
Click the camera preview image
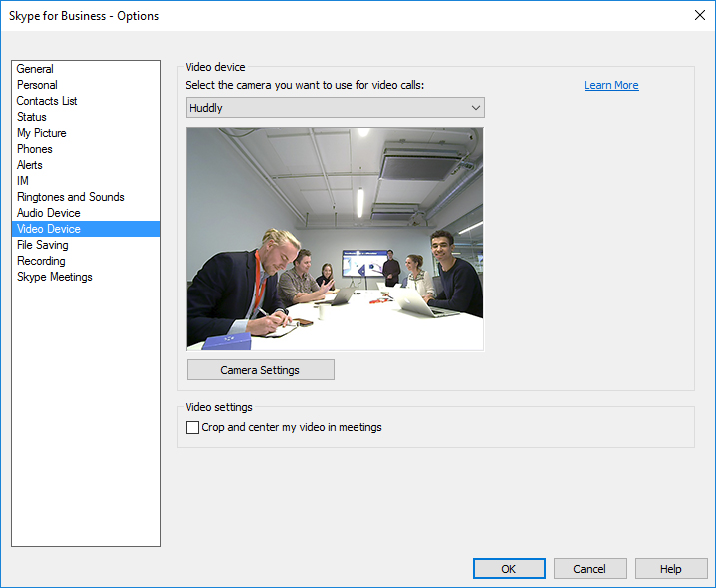pos(335,239)
